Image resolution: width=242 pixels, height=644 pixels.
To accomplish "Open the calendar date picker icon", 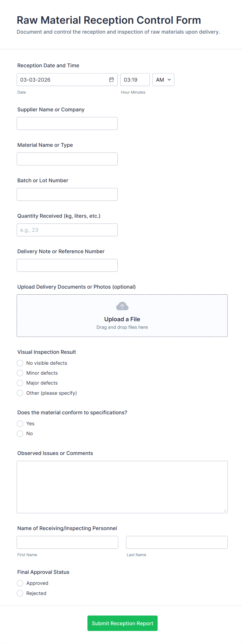I will point(111,80).
